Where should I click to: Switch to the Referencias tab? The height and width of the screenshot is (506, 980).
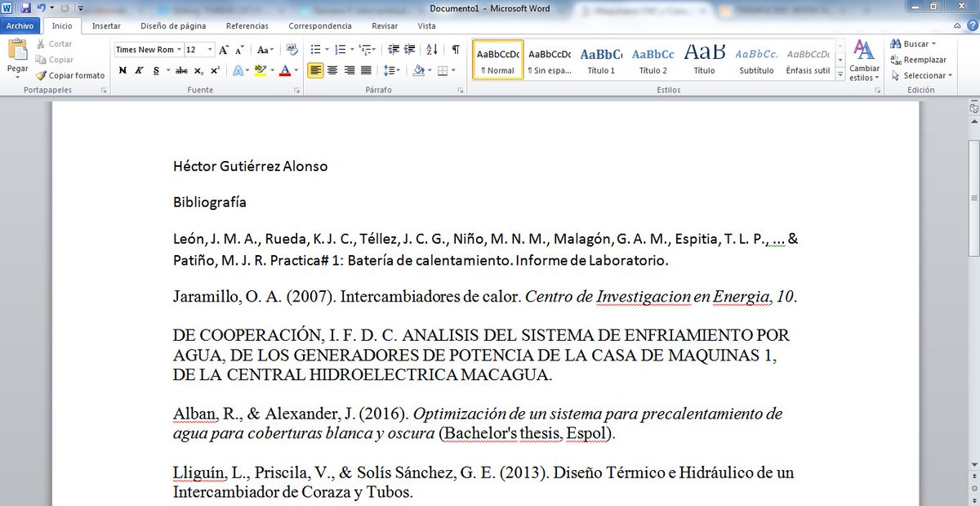[x=247, y=26]
